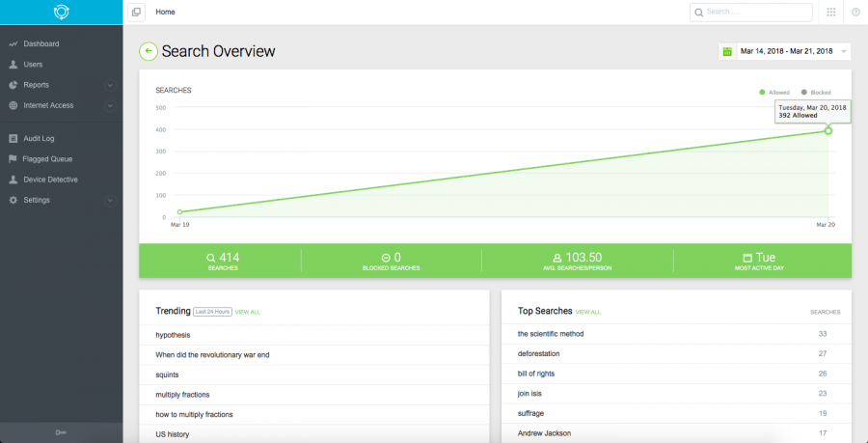
Task: Open Audit Log in the sidebar
Action: pos(39,138)
